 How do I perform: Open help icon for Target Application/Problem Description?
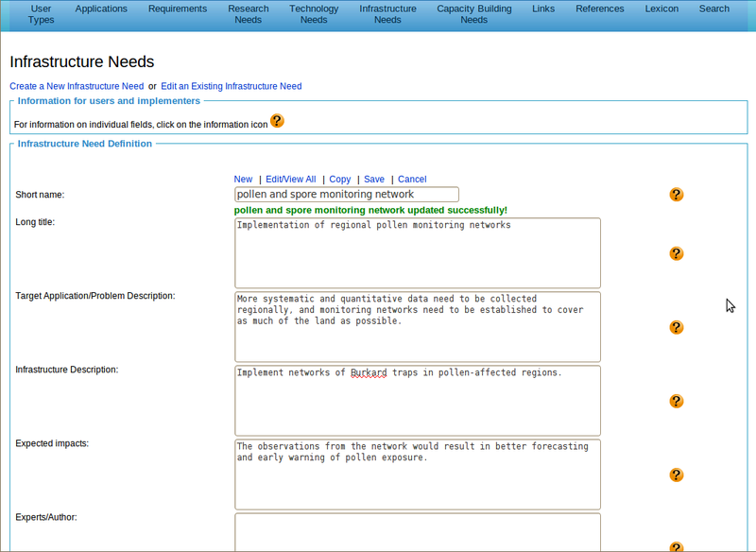coord(676,327)
